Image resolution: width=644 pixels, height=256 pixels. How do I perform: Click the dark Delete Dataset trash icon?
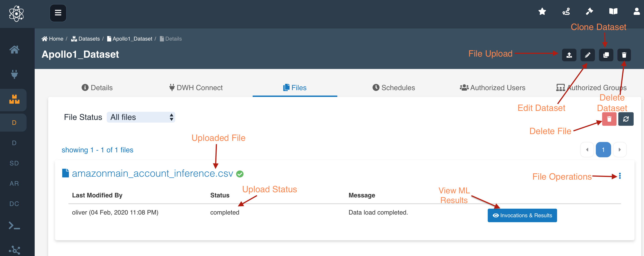tap(624, 55)
